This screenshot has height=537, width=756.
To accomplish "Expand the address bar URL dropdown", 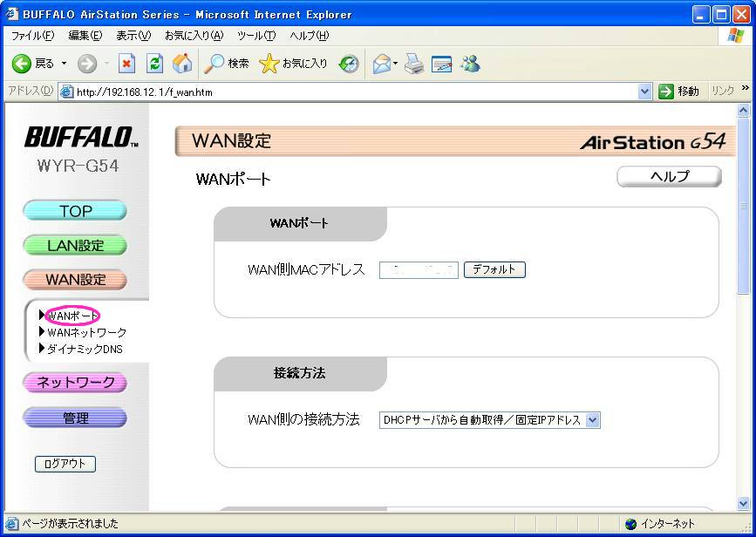I will 645,92.
